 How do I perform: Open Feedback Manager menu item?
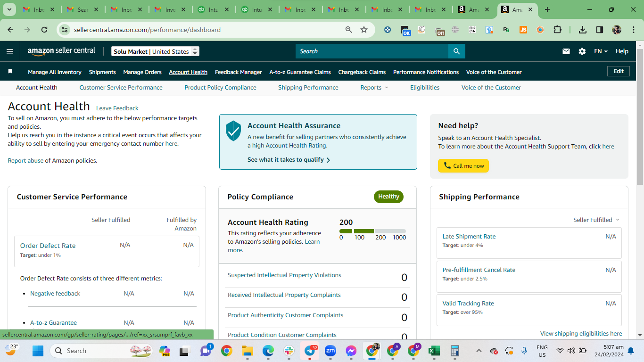click(239, 72)
